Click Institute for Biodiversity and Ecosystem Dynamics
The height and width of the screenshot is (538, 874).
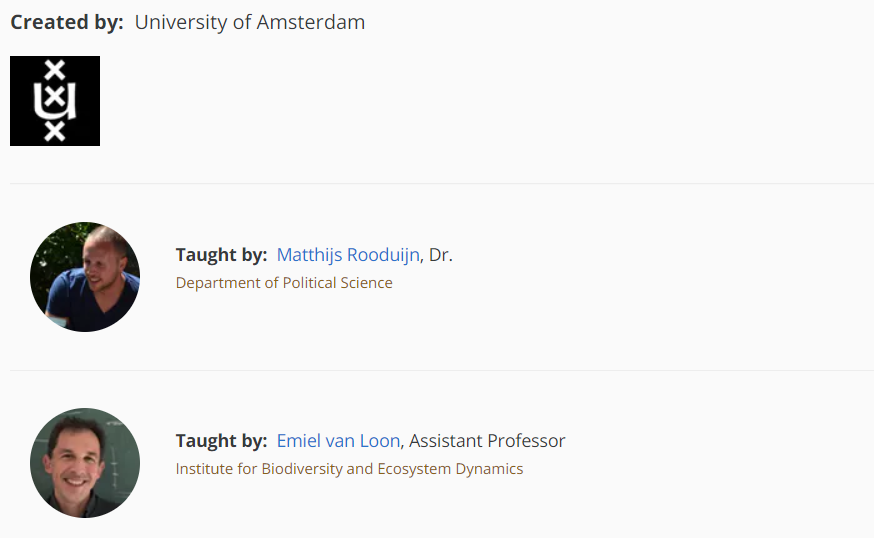click(349, 469)
